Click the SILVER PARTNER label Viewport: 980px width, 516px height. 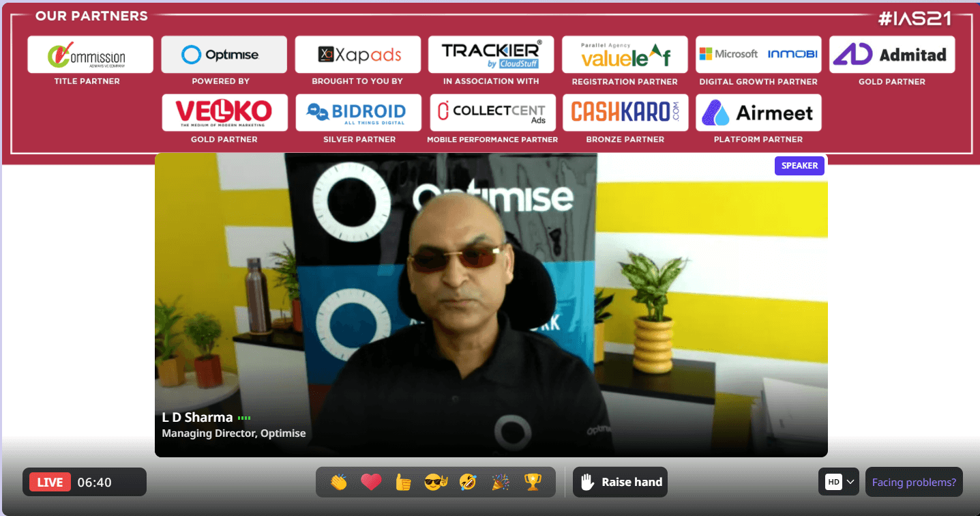[x=359, y=139]
